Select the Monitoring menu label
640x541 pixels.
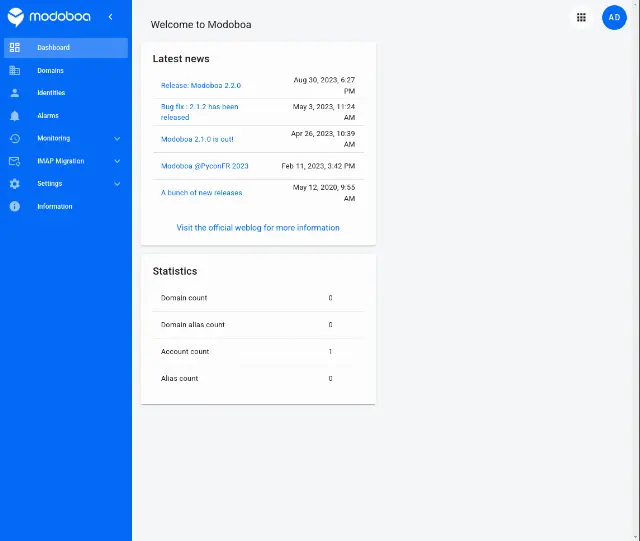(x=53, y=138)
